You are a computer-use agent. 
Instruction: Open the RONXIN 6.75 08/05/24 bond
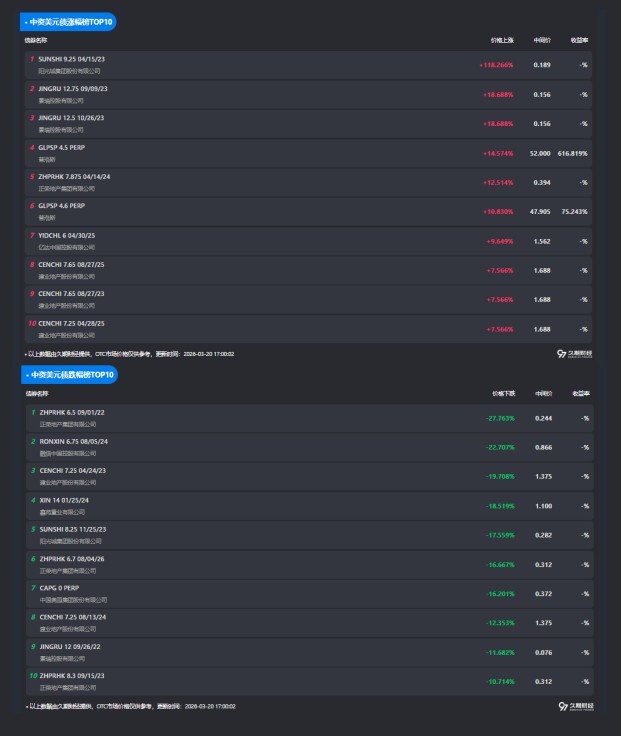click(x=66, y=441)
